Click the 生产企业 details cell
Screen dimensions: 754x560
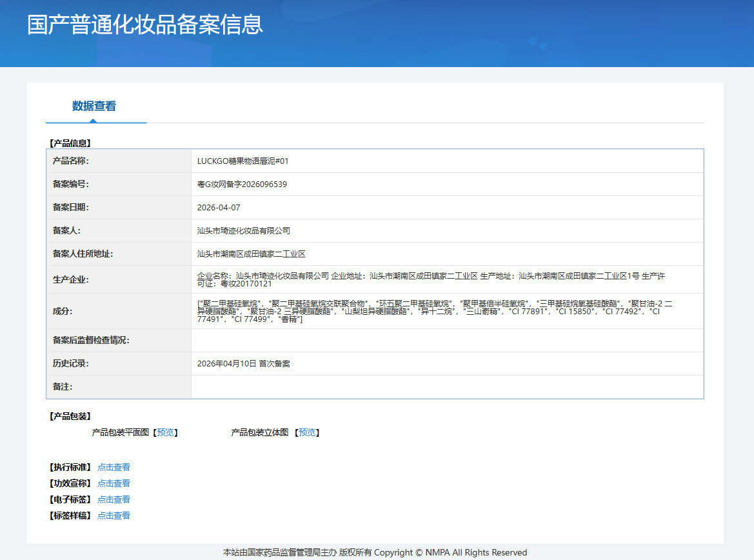[x=447, y=279]
